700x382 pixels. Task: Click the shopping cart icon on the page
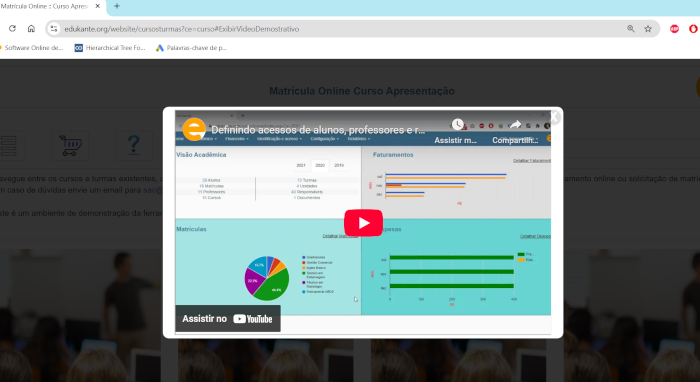click(70, 145)
